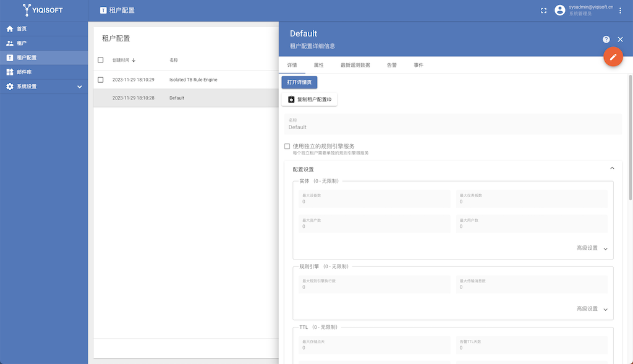Click the 2023-11-29 18:10:29 timestamp
This screenshot has width=633, height=364.
(x=134, y=80)
